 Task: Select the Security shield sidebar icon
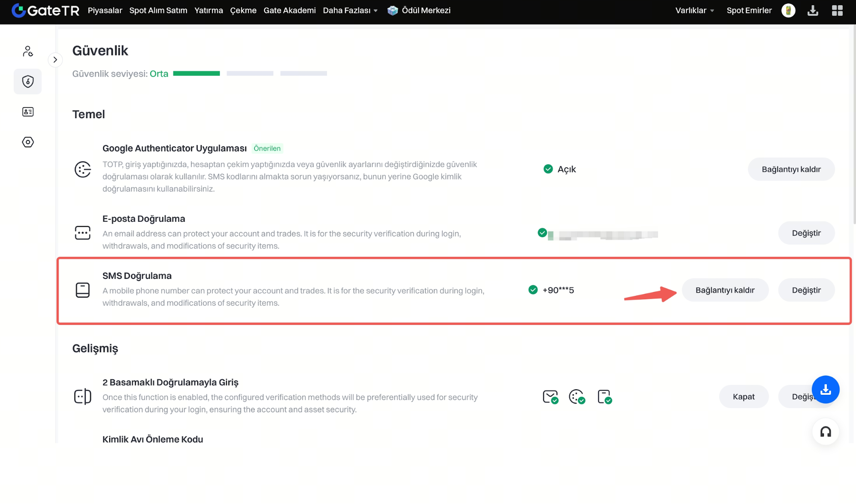coord(28,81)
